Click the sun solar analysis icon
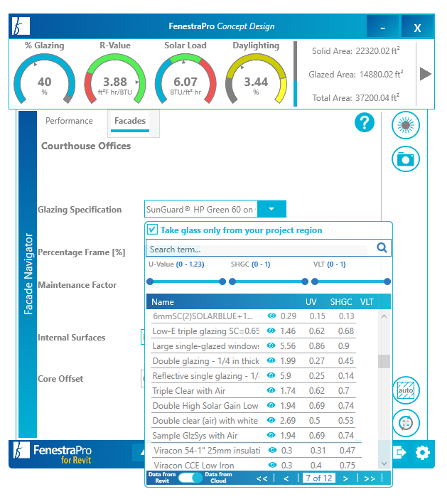Viewport: 447px width, 504px height. click(406, 125)
